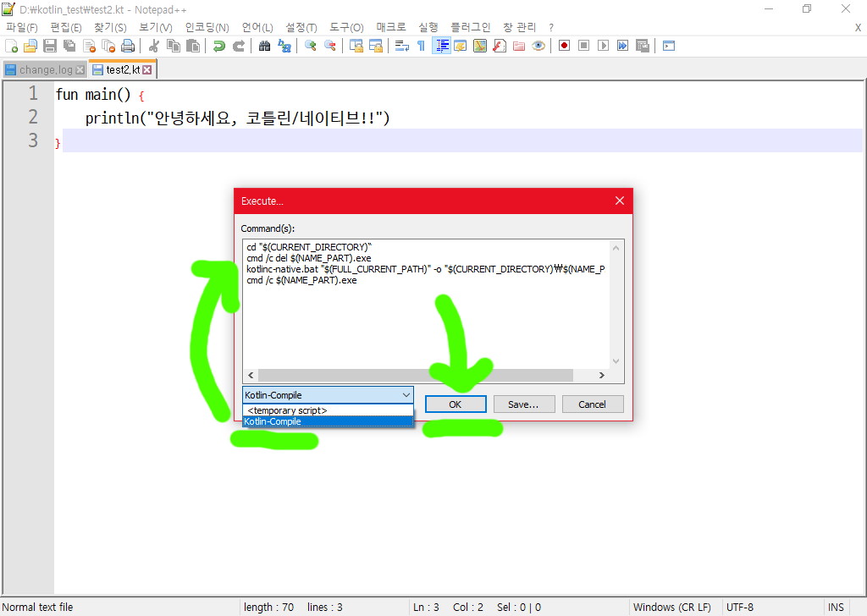Click the Save... button in Execute dialog
867x616 pixels.
pos(523,404)
